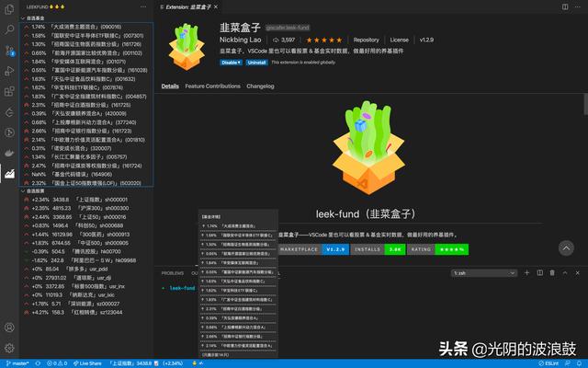Split the terminal pane
Viewport: 588px width, 368px height.
click(539, 272)
